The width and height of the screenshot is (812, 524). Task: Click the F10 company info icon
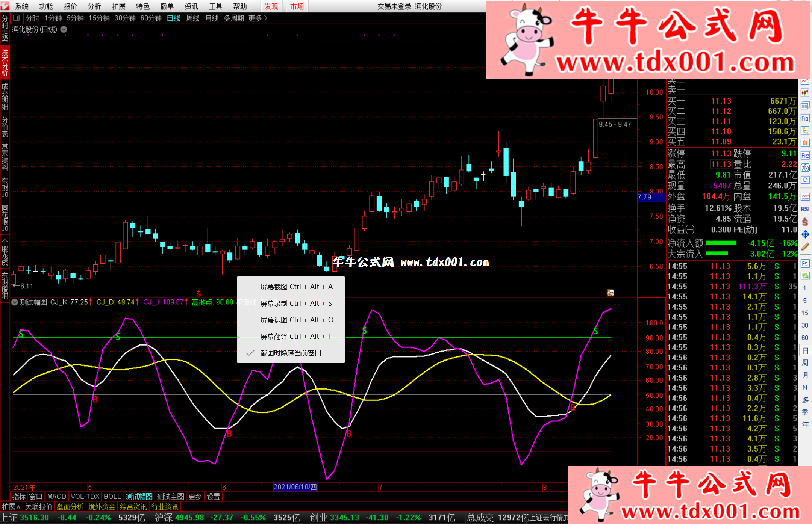(805, 118)
